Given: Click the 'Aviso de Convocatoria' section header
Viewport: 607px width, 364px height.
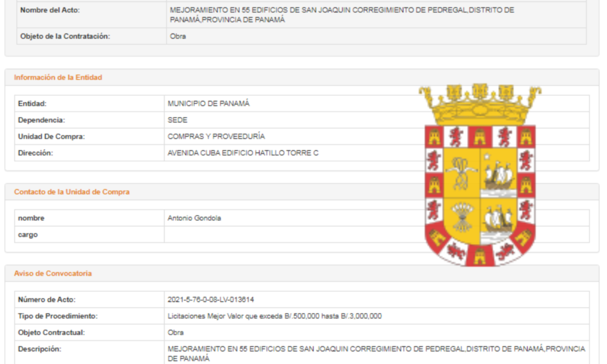Looking at the screenshot, I should (x=53, y=274).
